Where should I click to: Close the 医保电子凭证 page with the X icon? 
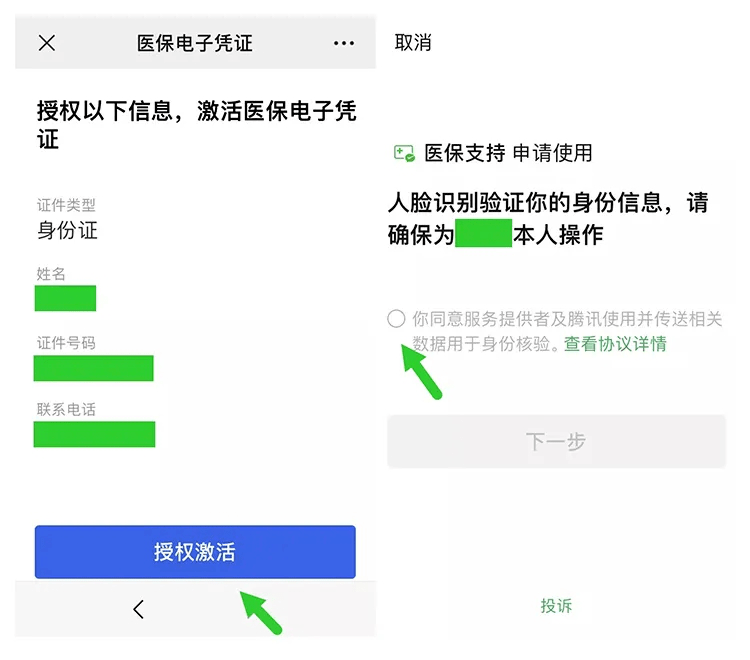click(47, 43)
